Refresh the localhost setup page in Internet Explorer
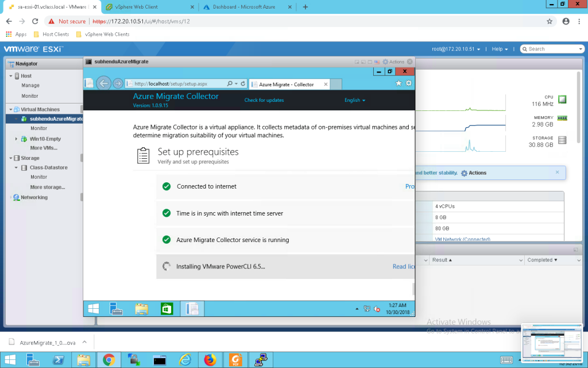Viewport: 588px width, 368px height. point(243,84)
